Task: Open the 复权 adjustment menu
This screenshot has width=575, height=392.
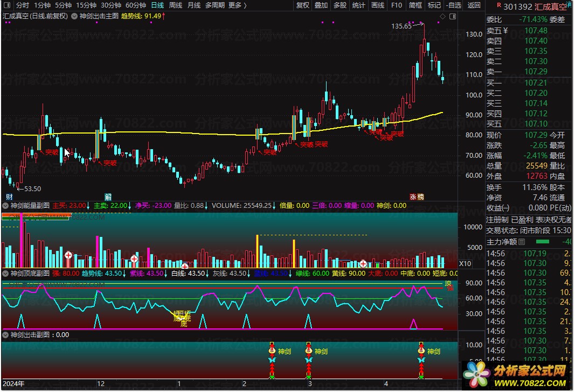Action: pos(302,5)
